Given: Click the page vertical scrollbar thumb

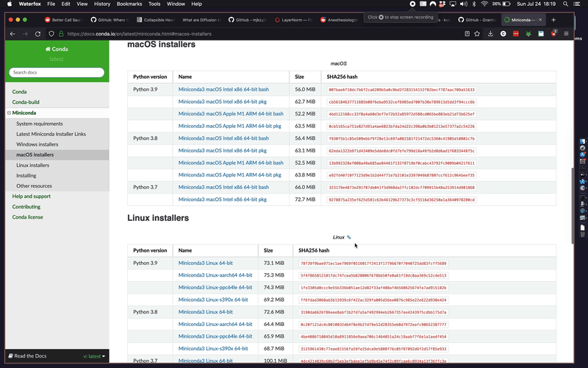Looking at the screenshot, I should [x=573, y=206].
